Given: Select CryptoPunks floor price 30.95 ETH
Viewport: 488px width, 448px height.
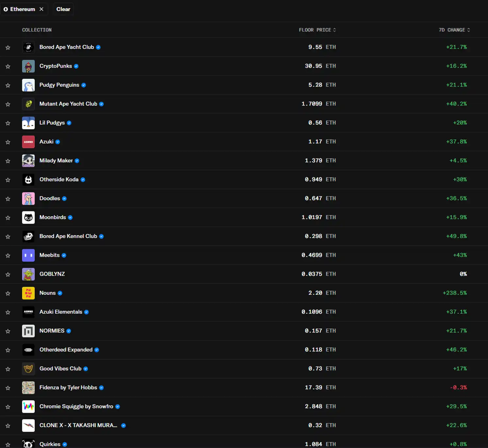Looking at the screenshot, I should pos(320,66).
